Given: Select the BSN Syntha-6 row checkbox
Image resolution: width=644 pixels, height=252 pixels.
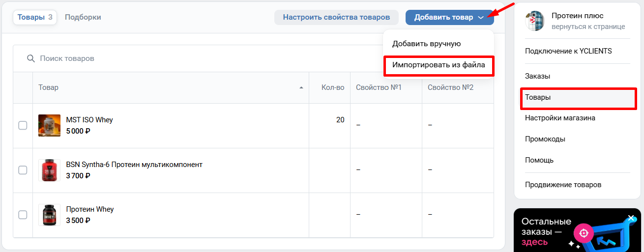Looking at the screenshot, I should (23, 170).
